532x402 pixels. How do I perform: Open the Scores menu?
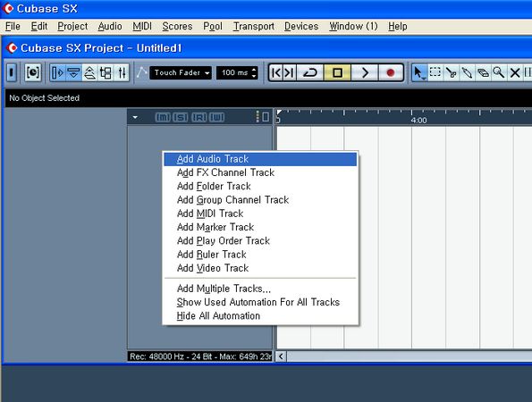pos(177,27)
